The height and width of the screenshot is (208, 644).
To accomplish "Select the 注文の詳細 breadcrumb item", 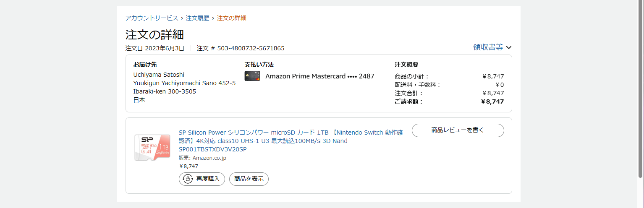I will pos(231,18).
